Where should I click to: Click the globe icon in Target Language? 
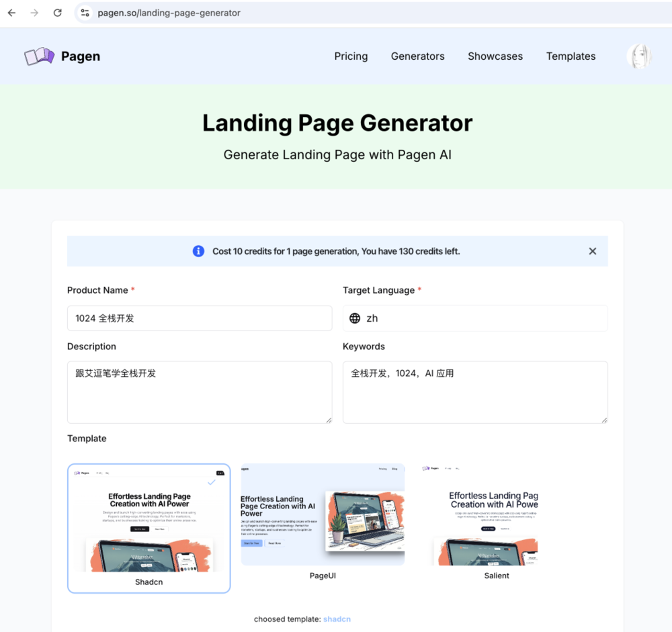pyautogui.click(x=355, y=318)
